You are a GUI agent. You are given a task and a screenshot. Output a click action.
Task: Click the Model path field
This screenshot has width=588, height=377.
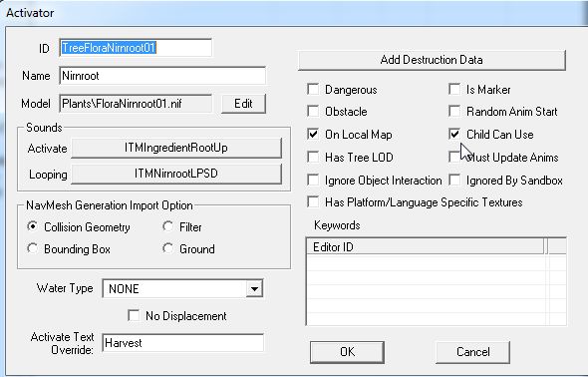pos(136,104)
